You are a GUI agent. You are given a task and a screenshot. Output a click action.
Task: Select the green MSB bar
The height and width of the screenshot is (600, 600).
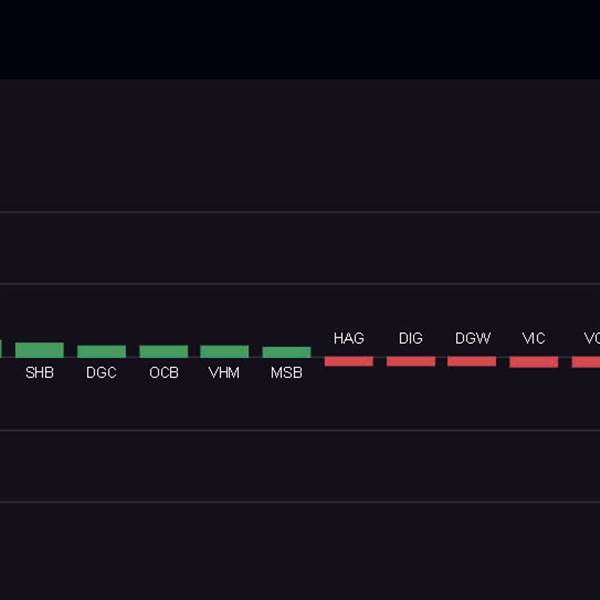click(x=287, y=352)
